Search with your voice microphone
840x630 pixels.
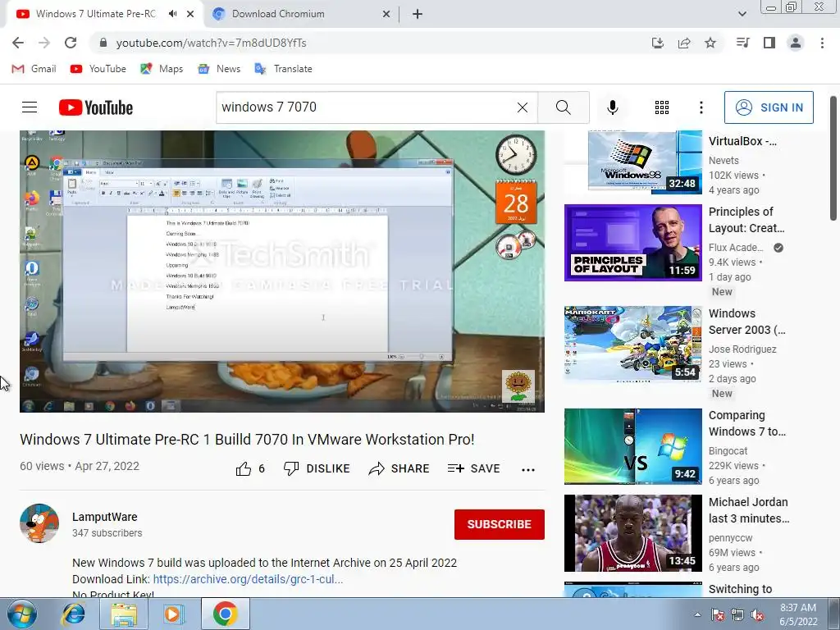(x=613, y=107)
